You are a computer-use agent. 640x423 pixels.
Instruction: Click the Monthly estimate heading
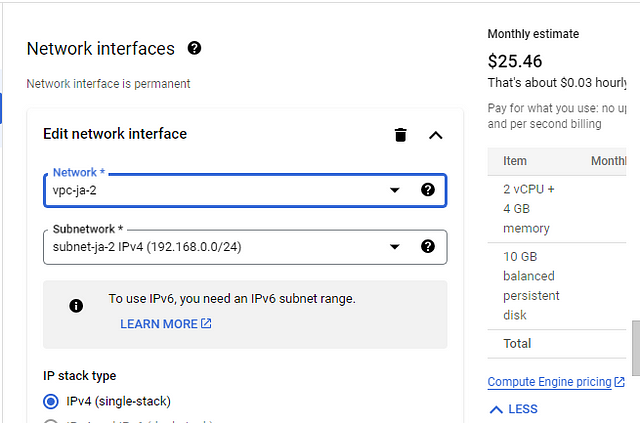[533, 34]
